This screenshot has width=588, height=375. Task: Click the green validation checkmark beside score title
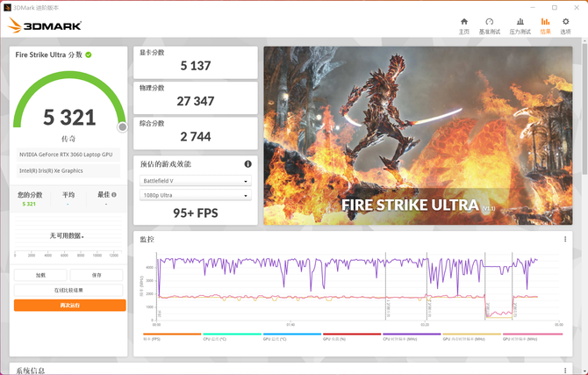click(89, 54)
